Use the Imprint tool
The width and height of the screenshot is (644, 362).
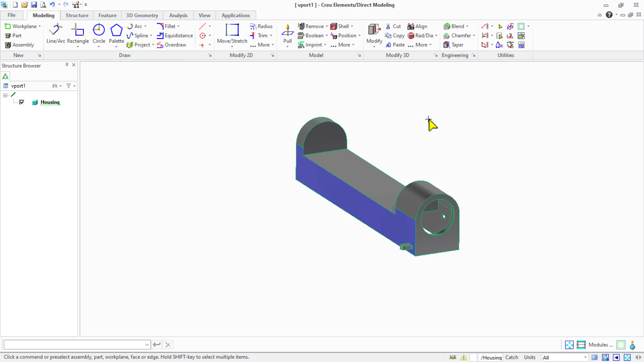[x=310, y=45]
